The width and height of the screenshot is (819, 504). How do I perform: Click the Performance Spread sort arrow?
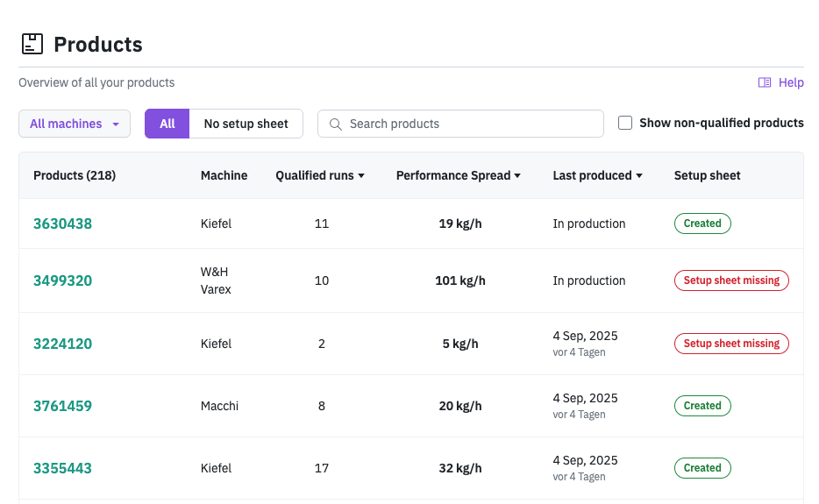tap(517, 176)
